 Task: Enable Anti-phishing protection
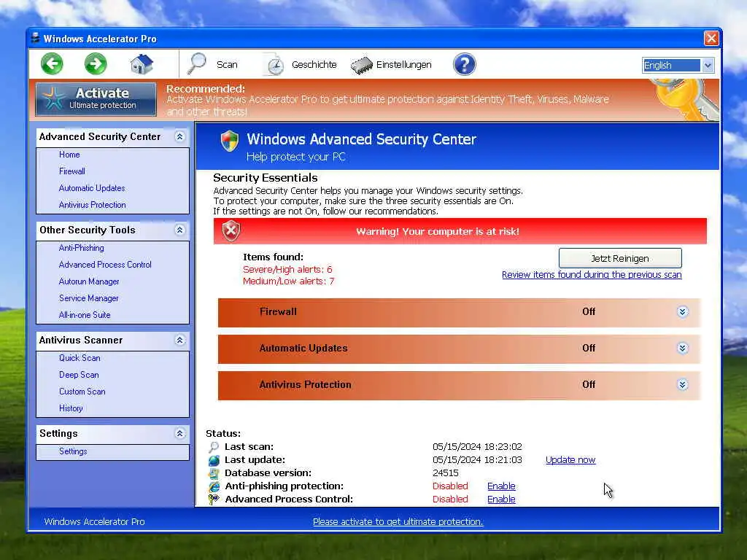pos(501,486)
